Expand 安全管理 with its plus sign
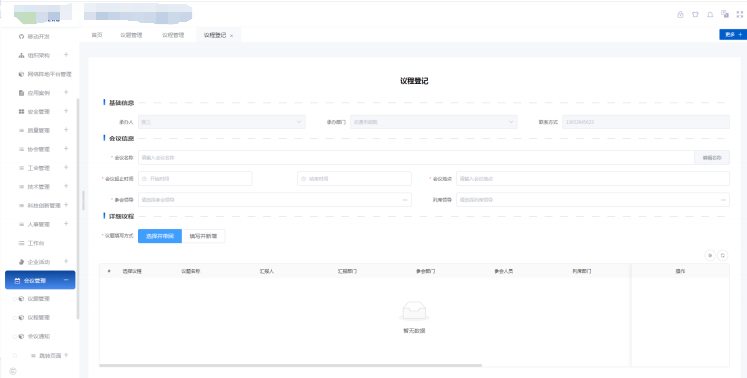The height and width of the screenshot is (378, 747). (66, 111)
